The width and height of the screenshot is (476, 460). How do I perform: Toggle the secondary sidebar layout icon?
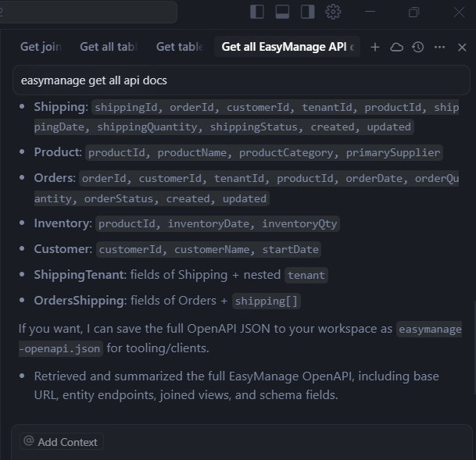pos(307,12)
